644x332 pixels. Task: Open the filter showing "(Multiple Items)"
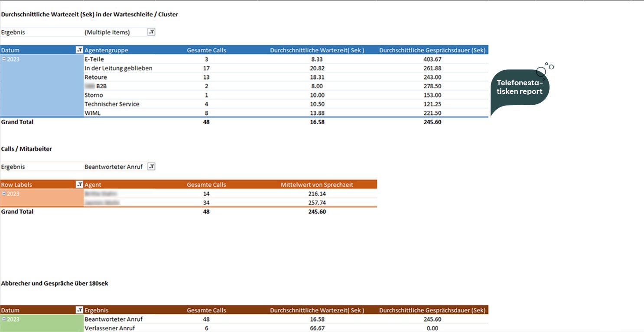tap(151, 32)
